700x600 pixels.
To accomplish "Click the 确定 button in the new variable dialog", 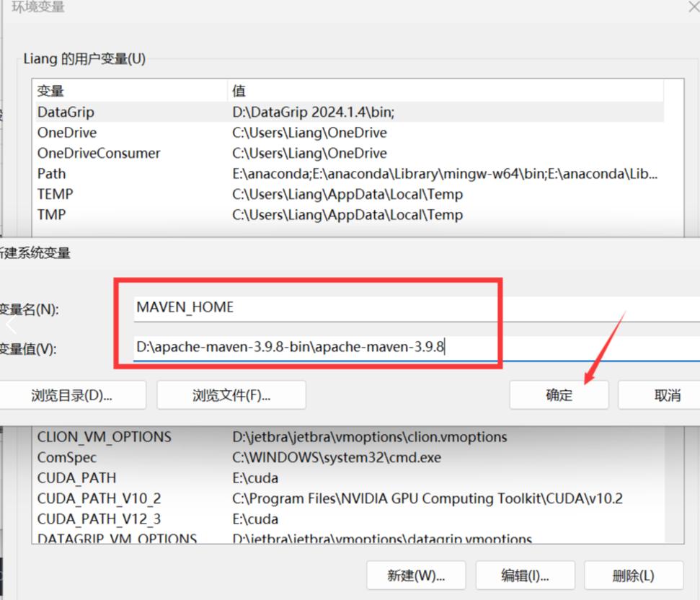I will pos(559,395).
